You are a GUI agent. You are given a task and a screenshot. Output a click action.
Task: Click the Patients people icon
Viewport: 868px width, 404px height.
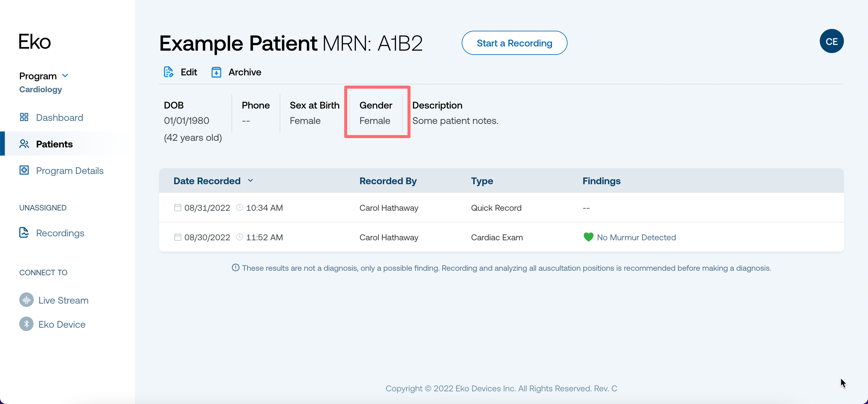click(x=24, y=144)
